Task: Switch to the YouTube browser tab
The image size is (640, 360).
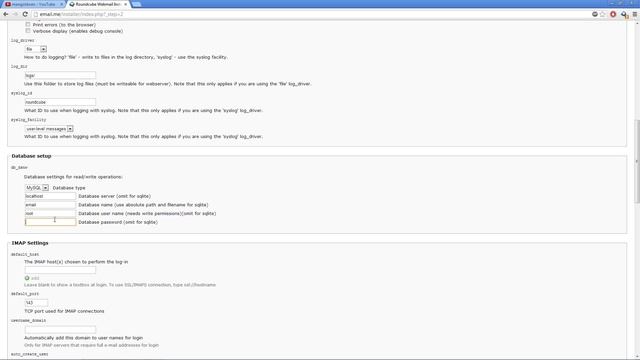Action: pos(32,4)
